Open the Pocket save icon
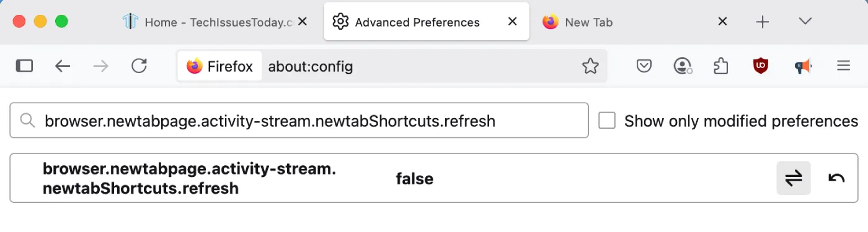The width and height of the screenshot is (868, 232). click(x=644, y=66)
